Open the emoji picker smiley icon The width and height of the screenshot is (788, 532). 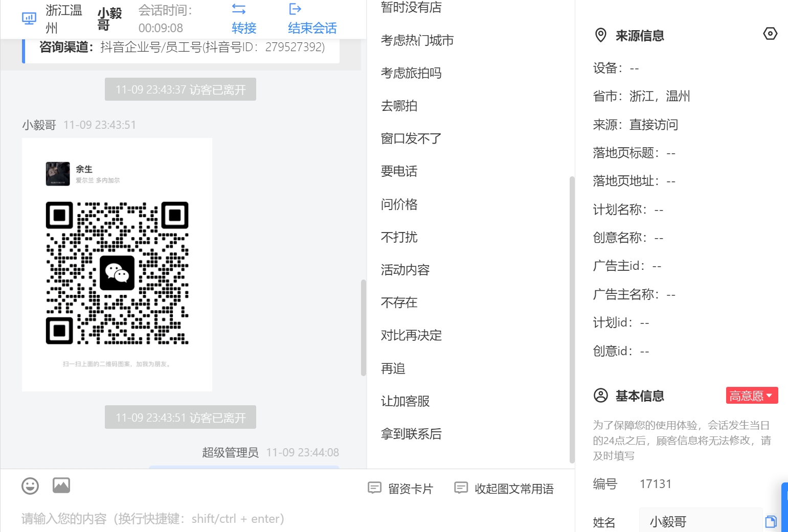30,485
